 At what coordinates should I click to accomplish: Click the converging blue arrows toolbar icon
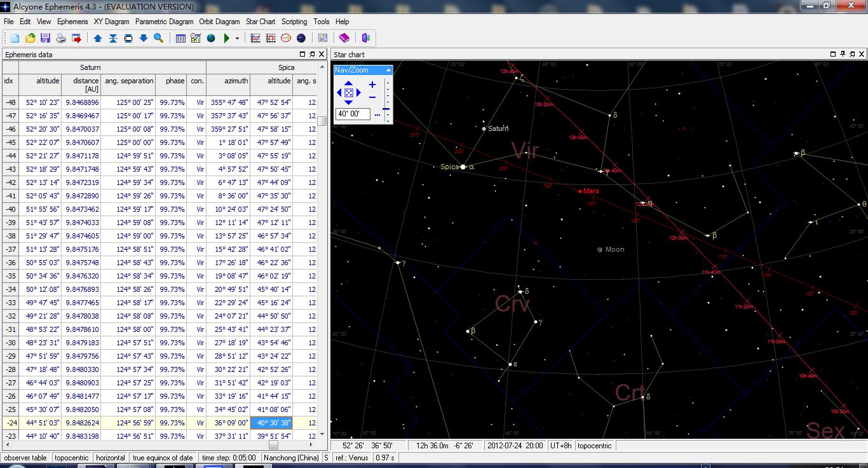tap(113, 38)
